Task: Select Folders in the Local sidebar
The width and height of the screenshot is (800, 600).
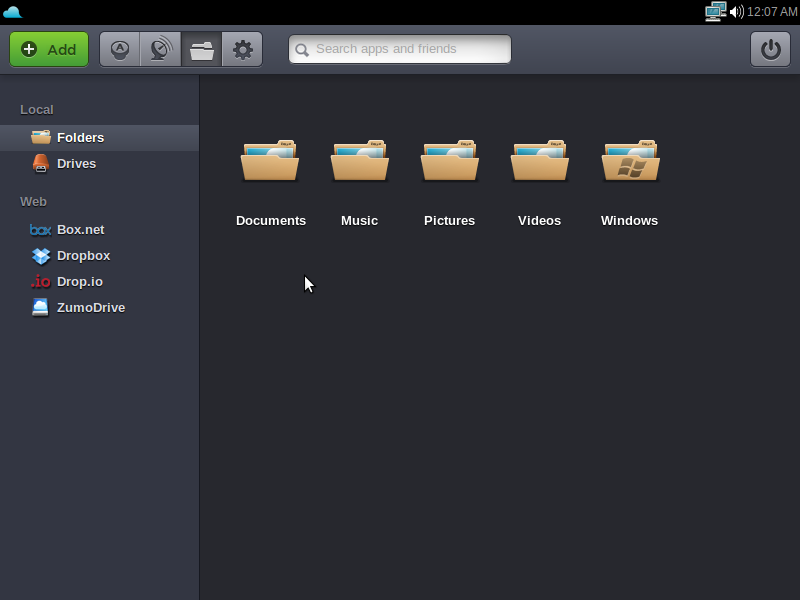Action: pos(80,138)
